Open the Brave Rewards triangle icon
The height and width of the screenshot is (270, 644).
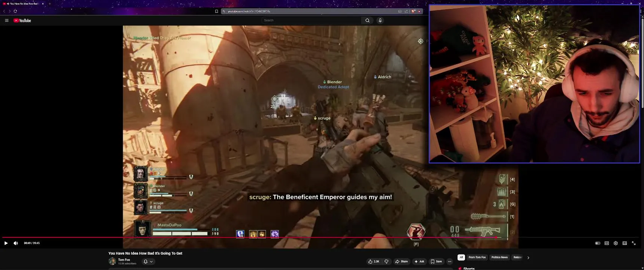coord(419,11)
